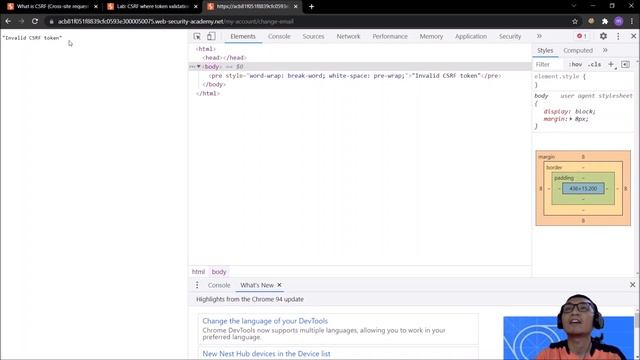Click the red error count badge

point(582,36)
